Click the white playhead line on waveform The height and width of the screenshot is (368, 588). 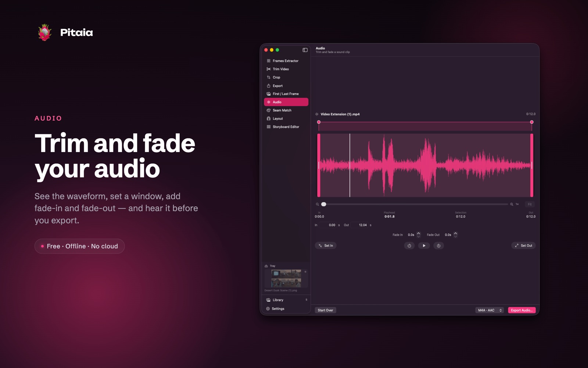350,165
